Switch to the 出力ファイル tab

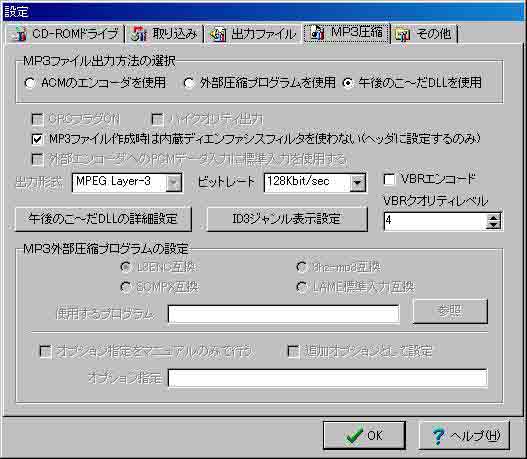[x=252, y=34]
